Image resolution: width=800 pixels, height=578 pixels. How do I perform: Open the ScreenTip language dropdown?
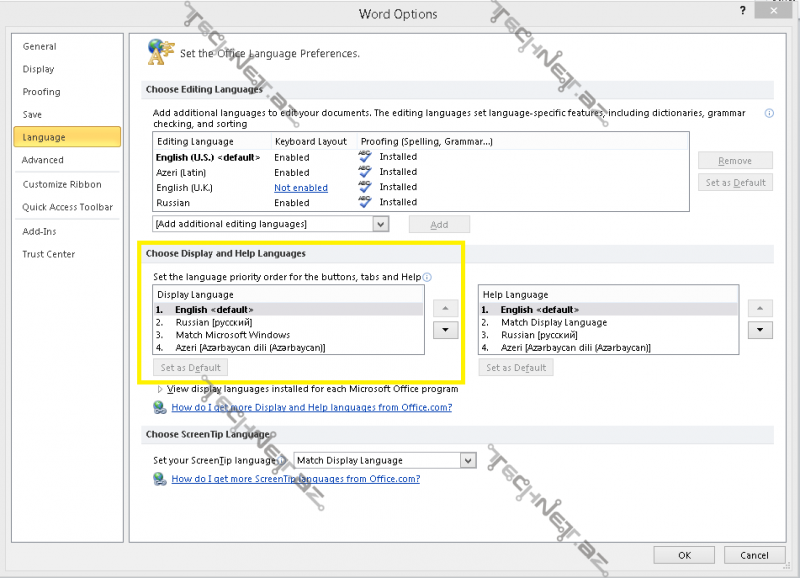468,460
